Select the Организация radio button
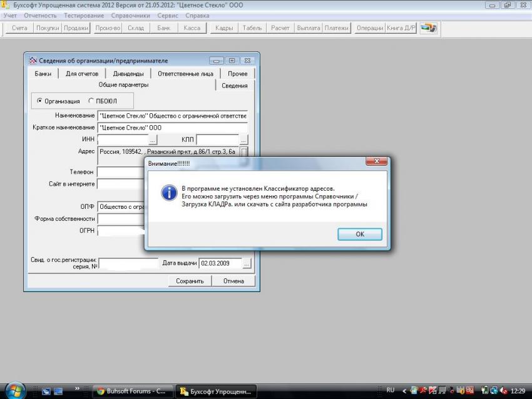The image size is (532, 399). point(40,101)
